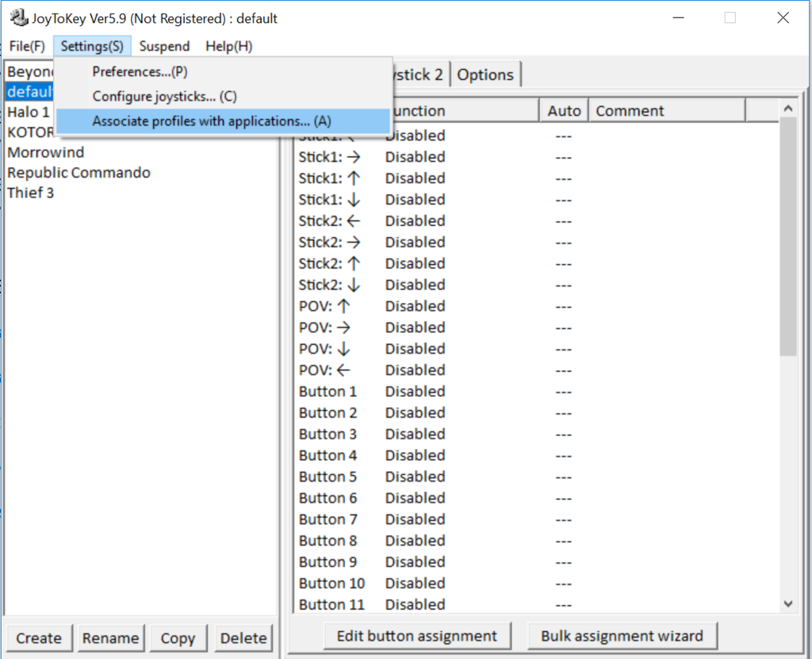The image size is (812, 659).
Task: Select the Morrowind profile
Action: (x=46, y=152)
